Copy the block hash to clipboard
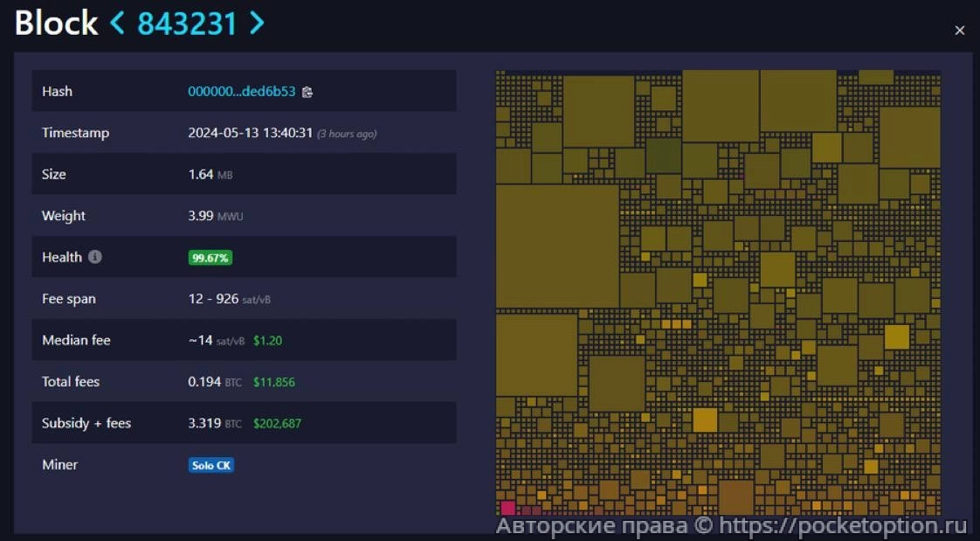The image size is (980, 541). click(307, 92)
